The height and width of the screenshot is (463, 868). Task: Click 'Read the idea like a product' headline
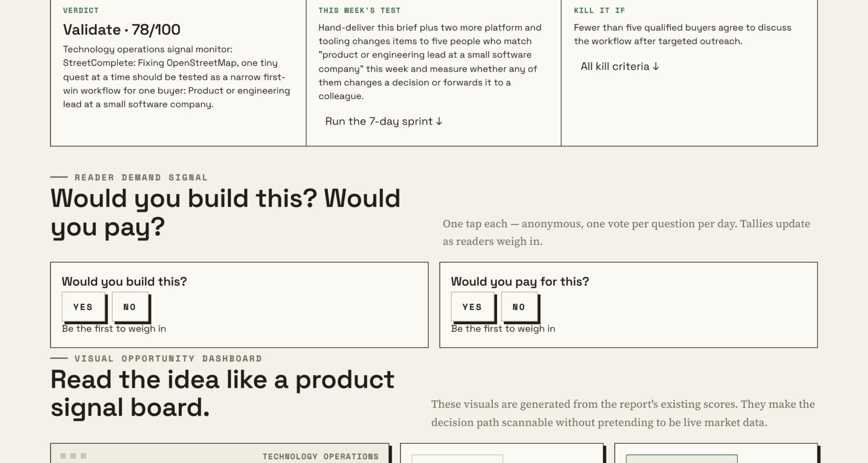(222, 379)
